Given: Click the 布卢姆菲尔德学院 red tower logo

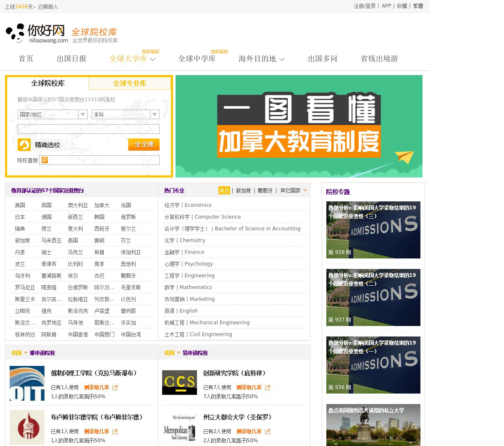Looking at the screenshot, I should pos(27,427).
